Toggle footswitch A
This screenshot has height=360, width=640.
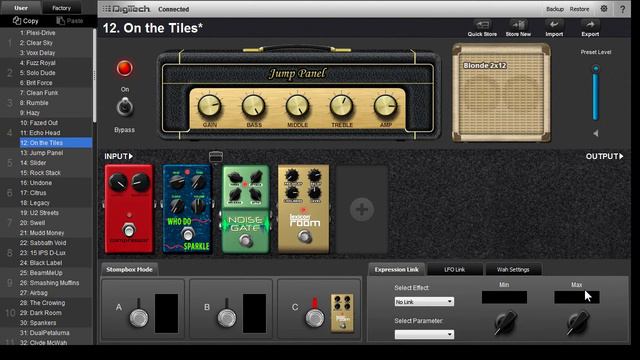coord(139,318)
